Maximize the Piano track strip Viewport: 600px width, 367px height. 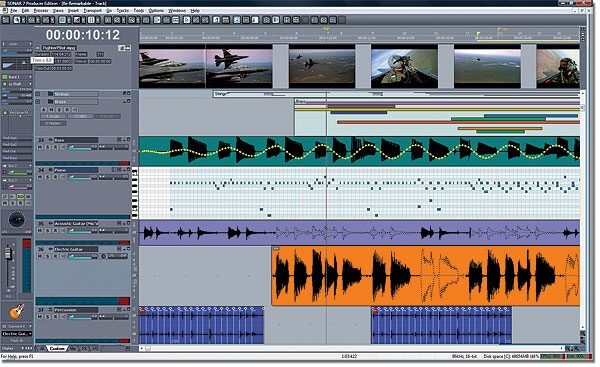pyautogui.click(x=129, y=170)
